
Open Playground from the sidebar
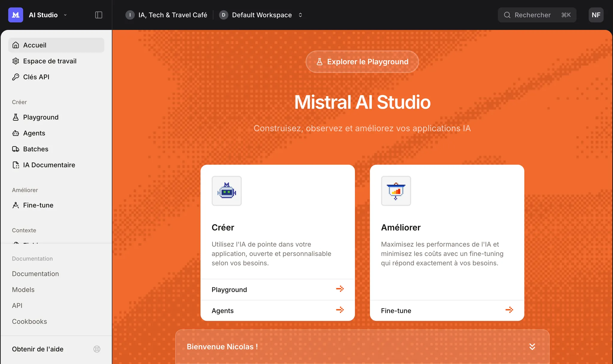click(x=41, y=117)
